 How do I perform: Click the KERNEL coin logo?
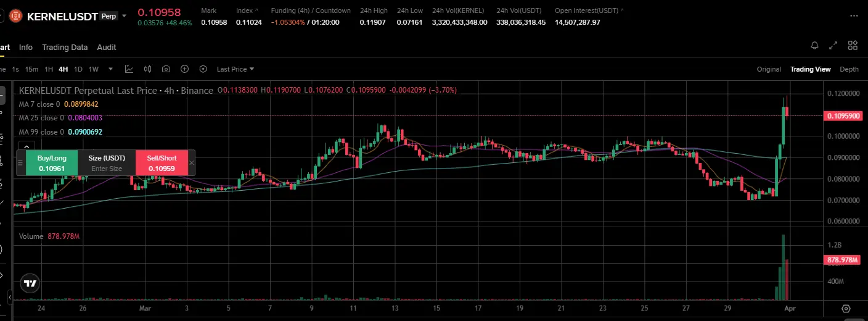click(x=15, y=16)
